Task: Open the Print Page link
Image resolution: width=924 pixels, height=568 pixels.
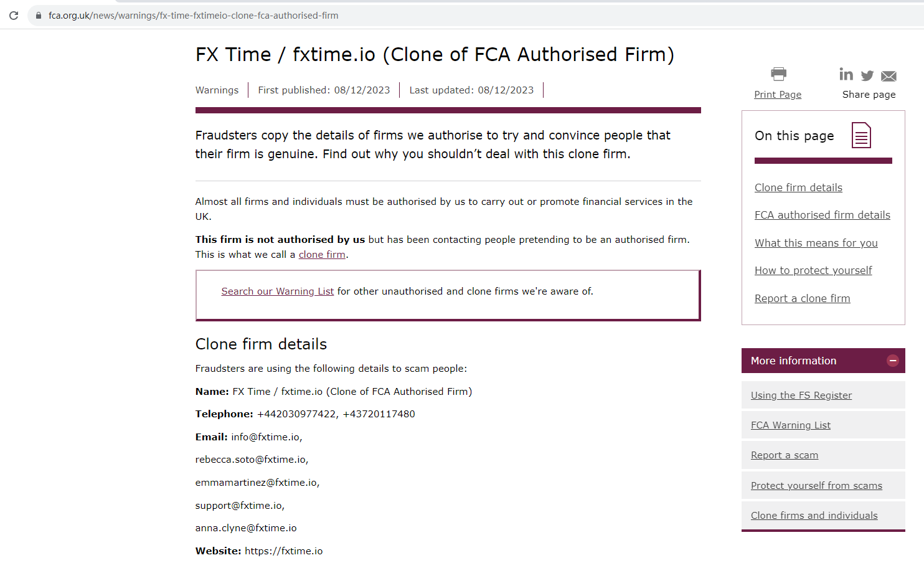Action: (778, 95)
